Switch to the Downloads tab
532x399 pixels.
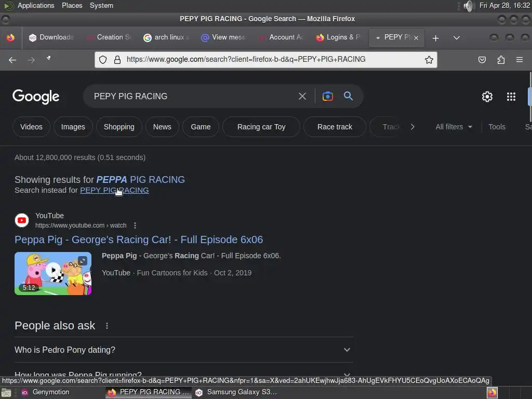51,37
